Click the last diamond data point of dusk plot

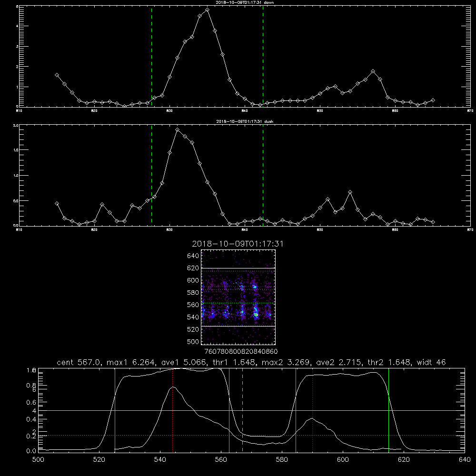click(x=433, y=222)
